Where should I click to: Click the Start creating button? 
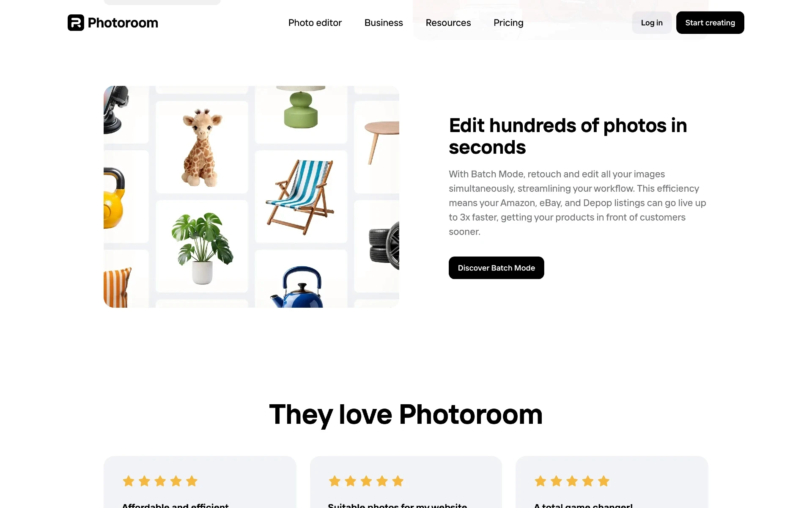pyautogui.click(x=710, y=22)
